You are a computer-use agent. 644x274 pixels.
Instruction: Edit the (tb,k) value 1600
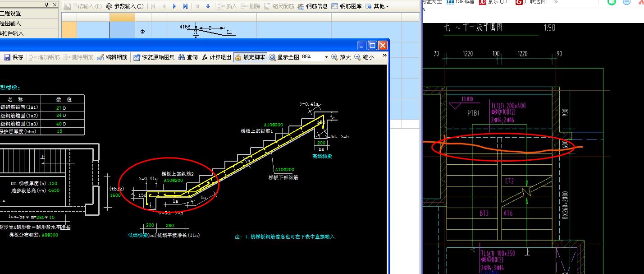click(x=115, y=195)
